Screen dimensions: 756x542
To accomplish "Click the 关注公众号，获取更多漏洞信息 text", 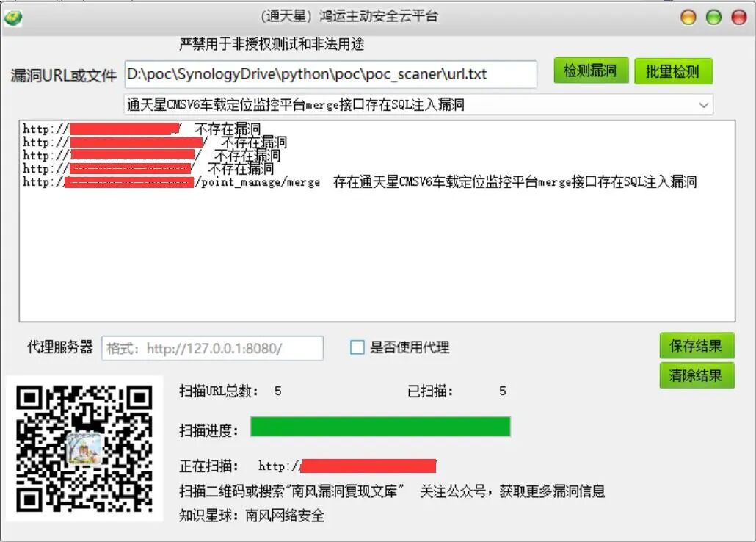I will click(x=512, y=491).
